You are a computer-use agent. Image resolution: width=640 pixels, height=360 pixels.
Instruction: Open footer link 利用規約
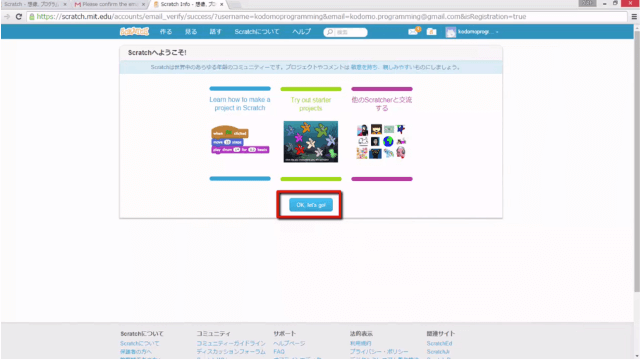(360, 343)
